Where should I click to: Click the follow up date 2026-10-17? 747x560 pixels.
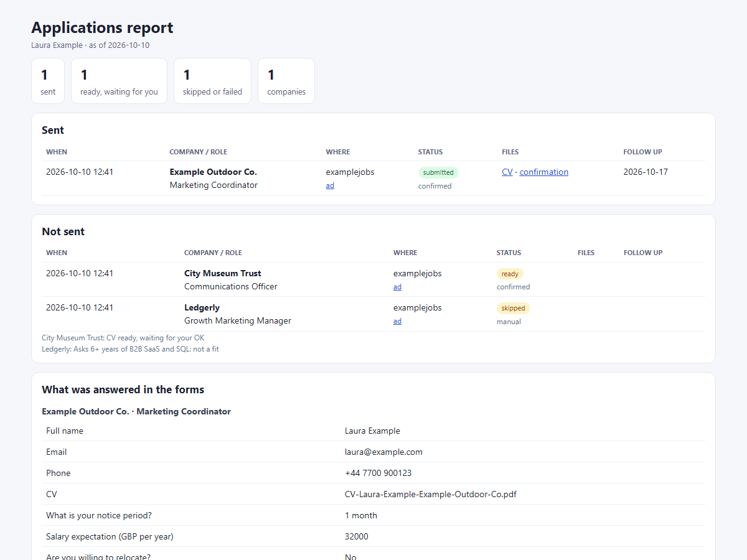[646, 172]
